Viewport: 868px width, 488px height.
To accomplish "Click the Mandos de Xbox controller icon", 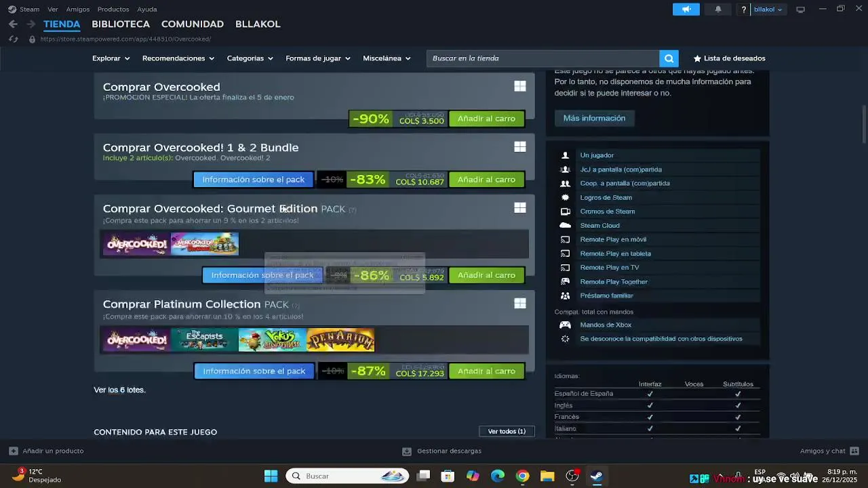I will click(x=565, y=325).
